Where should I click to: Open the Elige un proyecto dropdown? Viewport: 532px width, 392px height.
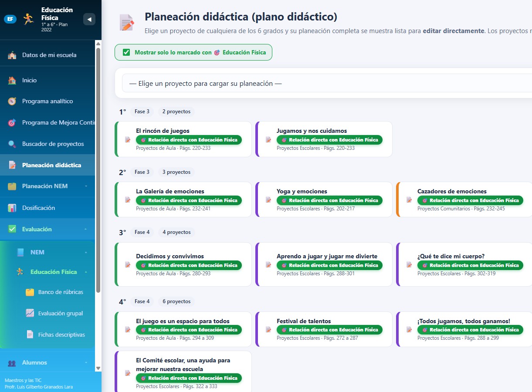[327, 83]
